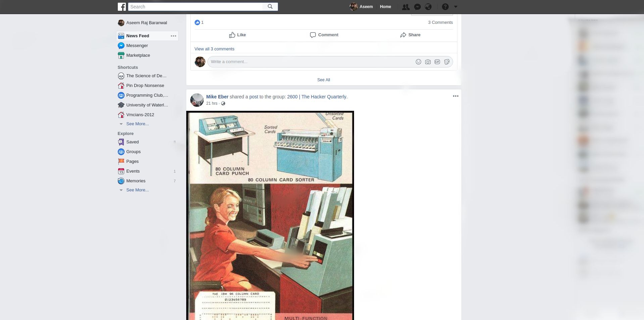This screenshot has width=644, height=320.
Task: Open Pin Drop Nonsense shortcut
Action: pos(145,86)
